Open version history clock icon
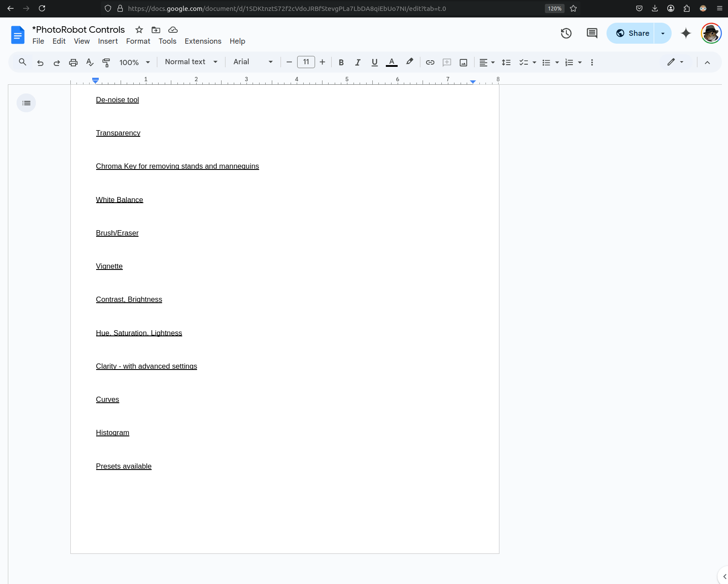Screen dimensions: 728x584 coord(566,33)
